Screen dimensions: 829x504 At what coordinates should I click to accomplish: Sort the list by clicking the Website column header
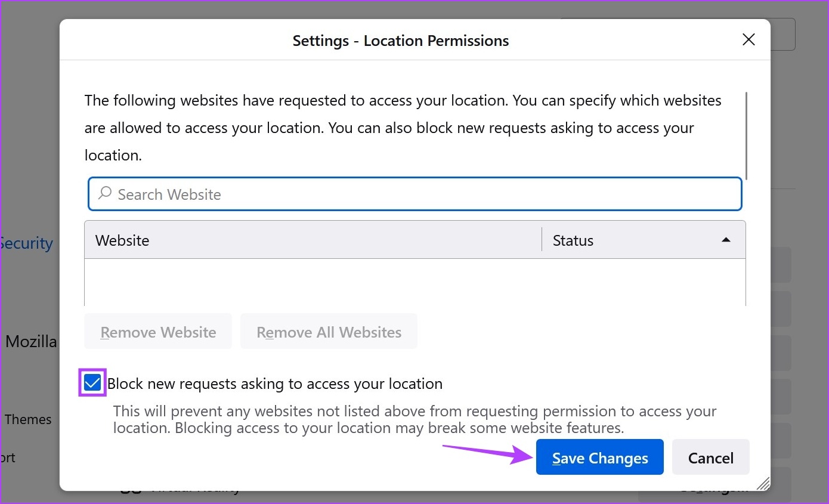point(122,240)
